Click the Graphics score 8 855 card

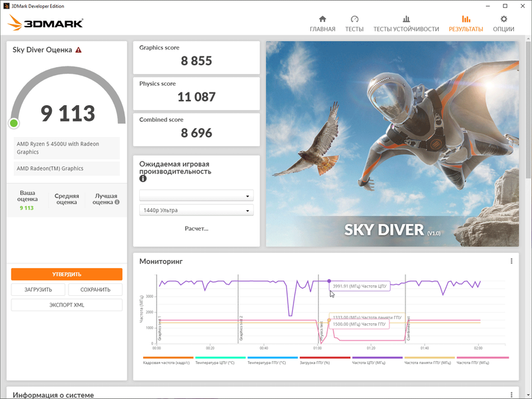pos(196,58)
